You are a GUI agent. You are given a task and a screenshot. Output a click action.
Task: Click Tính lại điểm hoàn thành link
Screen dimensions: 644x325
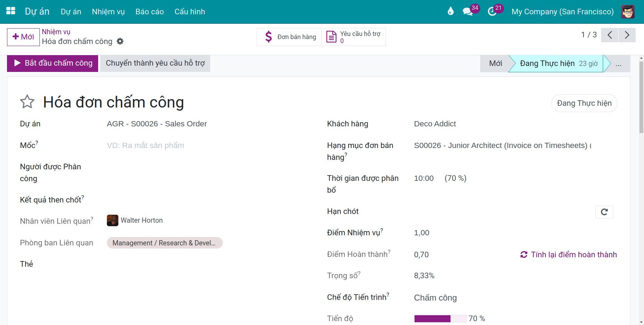pyautogui.click(x=569, y=254)
